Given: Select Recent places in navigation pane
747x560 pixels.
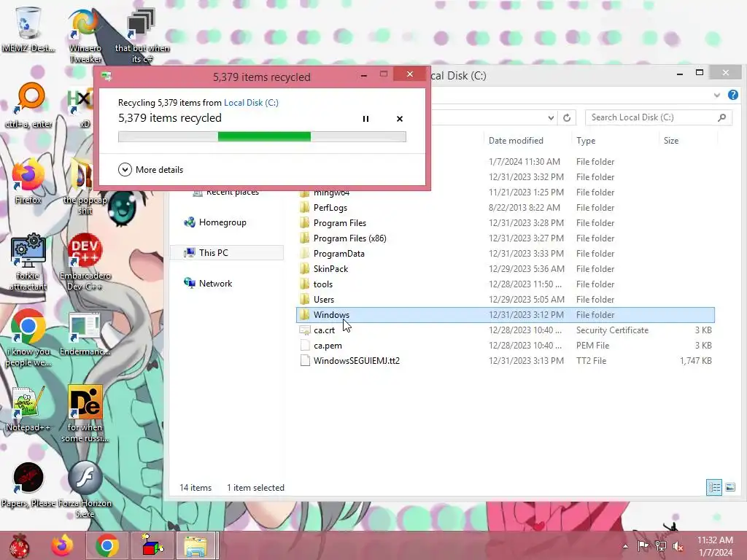Looking at the screenshot, I should coord(226,192).
